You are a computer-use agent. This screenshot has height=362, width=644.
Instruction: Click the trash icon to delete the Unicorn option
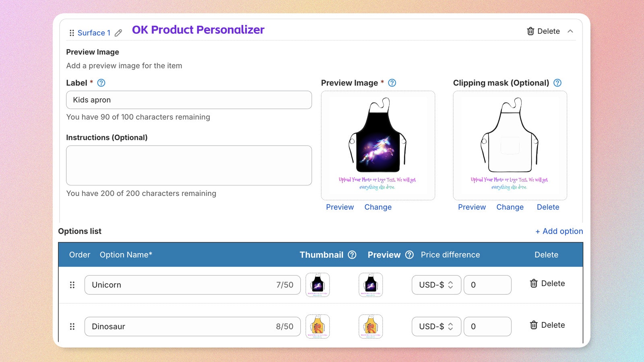(533, 283)
